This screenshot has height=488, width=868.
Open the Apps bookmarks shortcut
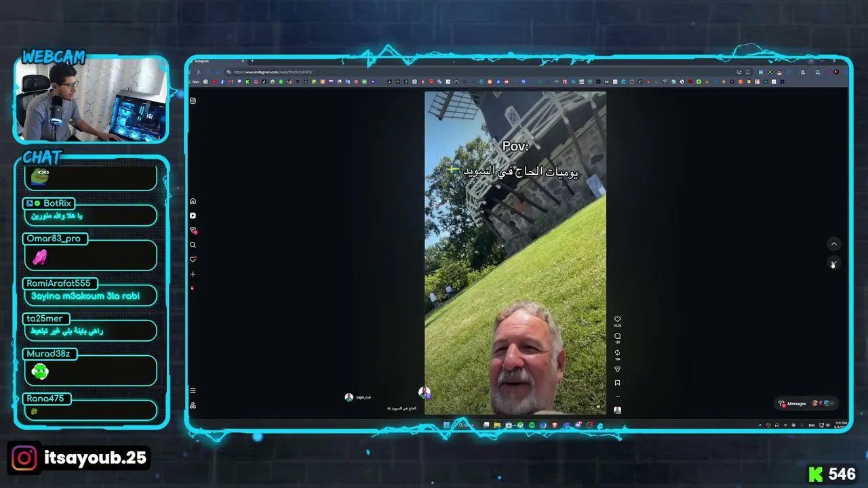(x=196, y=82)
